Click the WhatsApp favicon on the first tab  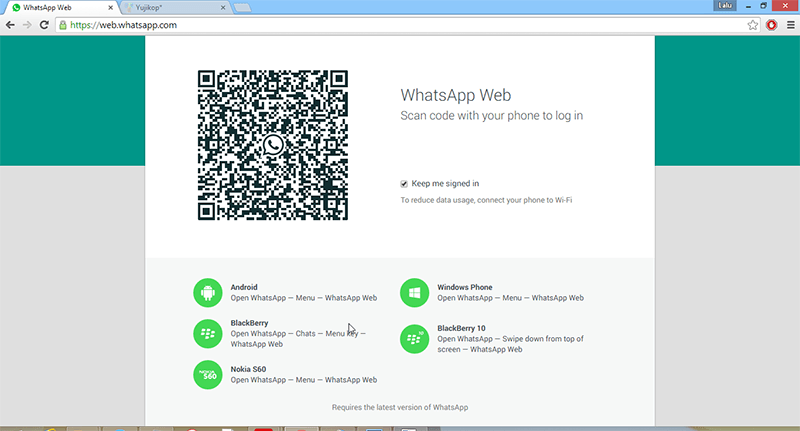[x=16, y=8]
